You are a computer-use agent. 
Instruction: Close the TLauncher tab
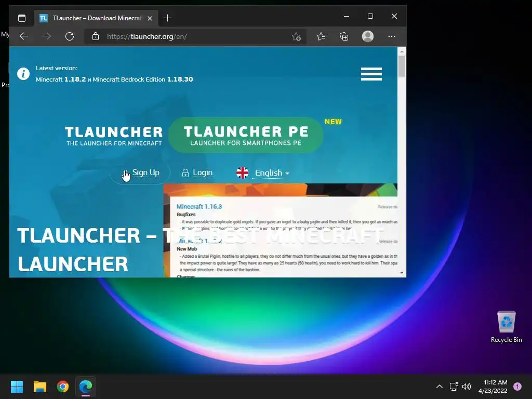click(x=150, y=18)
